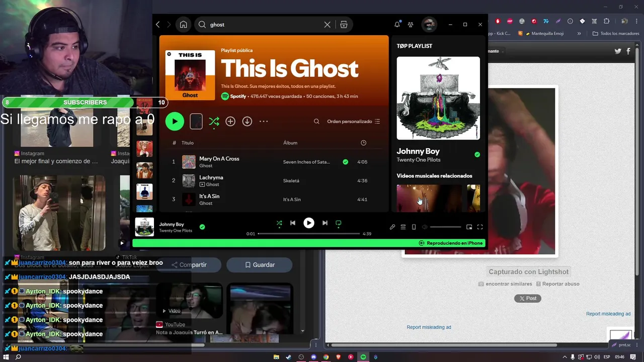The height and width of the screenshot is (362, 644).
Task: Toggle shuffle in the bottom player bar
Action: pyautogui.click(x=279, y=223)
